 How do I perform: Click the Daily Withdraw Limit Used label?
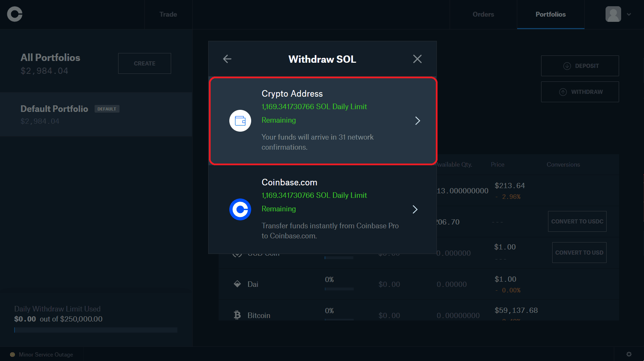tap(58, 309)
